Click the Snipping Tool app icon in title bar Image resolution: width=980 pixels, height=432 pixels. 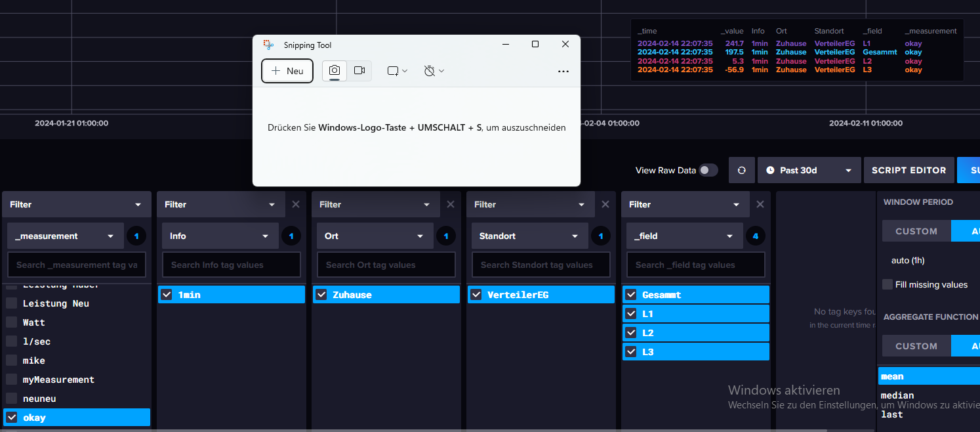268,45
